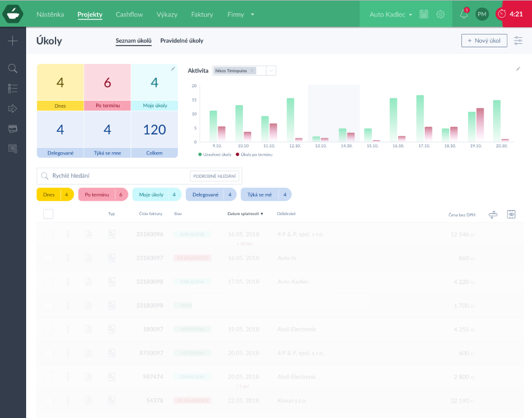
Task: Open search from the sidebar magnifier icon
Action: pos(13,68)
